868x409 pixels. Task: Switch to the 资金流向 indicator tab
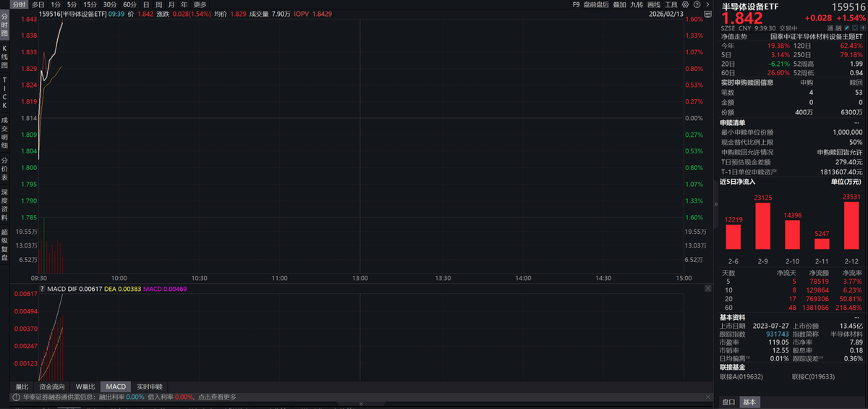tap(51, 387)
